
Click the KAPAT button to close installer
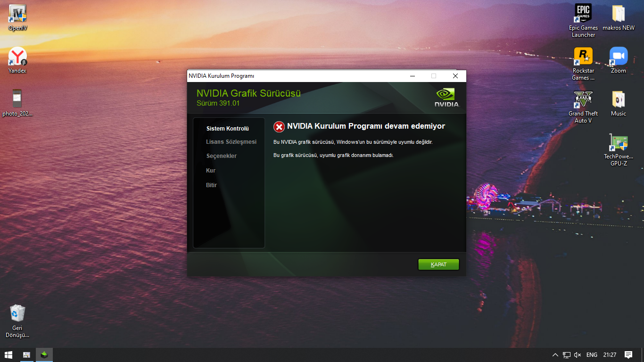click(438, 264)
